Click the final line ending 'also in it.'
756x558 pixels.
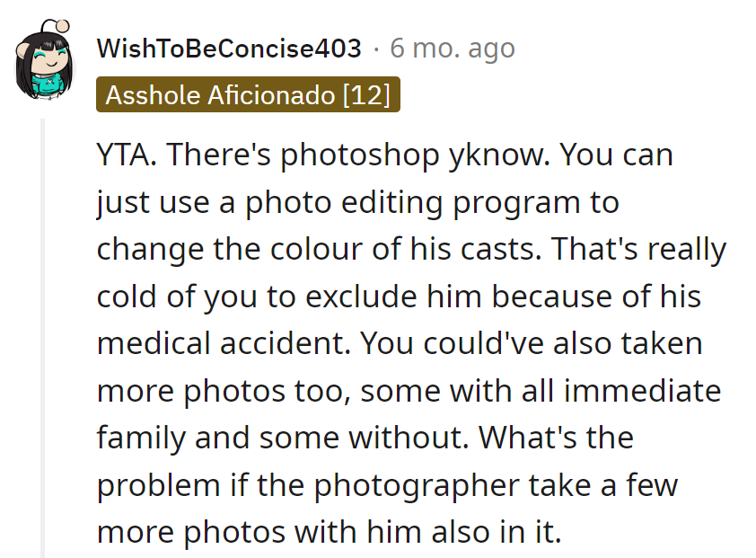tap(329, 533)
